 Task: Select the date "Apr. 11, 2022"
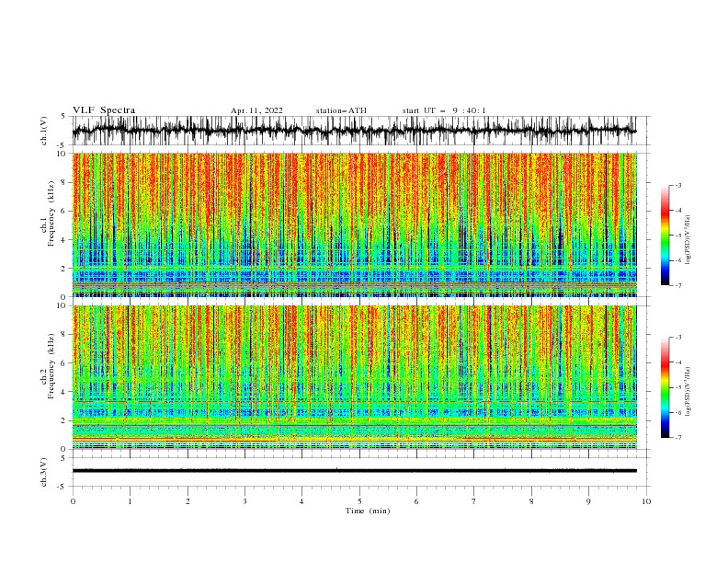point(256,110)
